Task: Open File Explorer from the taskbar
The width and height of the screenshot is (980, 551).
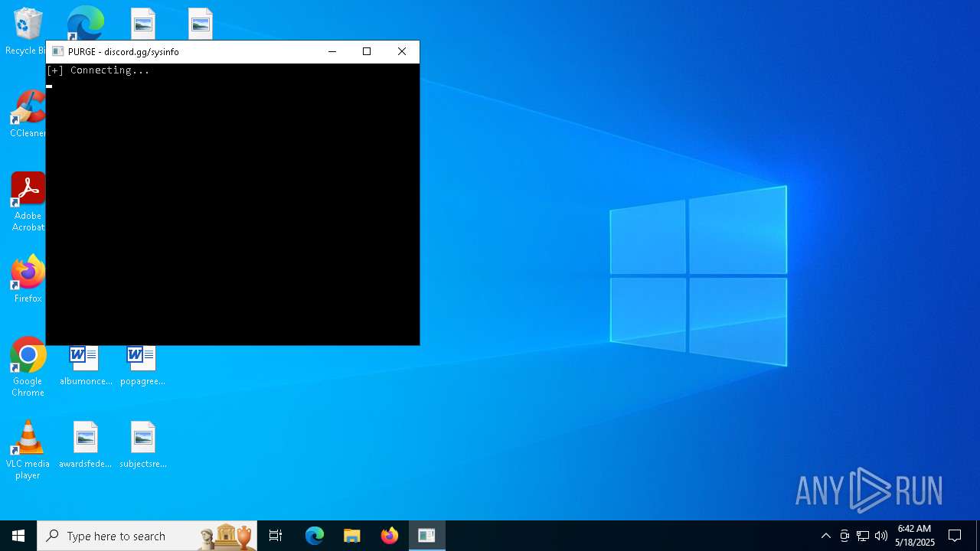Action: click(351, 536)
